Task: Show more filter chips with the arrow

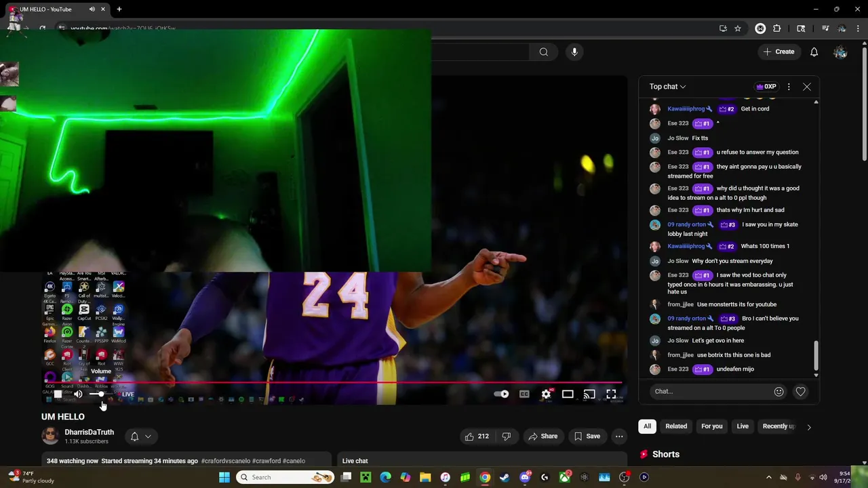Action: pyautogui.click(x=808, y=427)
